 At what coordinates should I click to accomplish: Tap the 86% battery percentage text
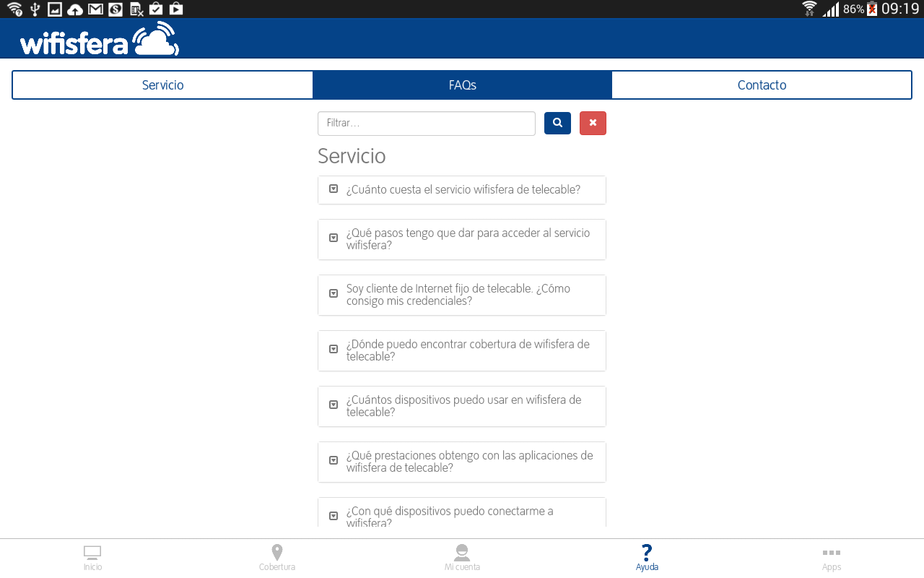(x=853, y=9)
